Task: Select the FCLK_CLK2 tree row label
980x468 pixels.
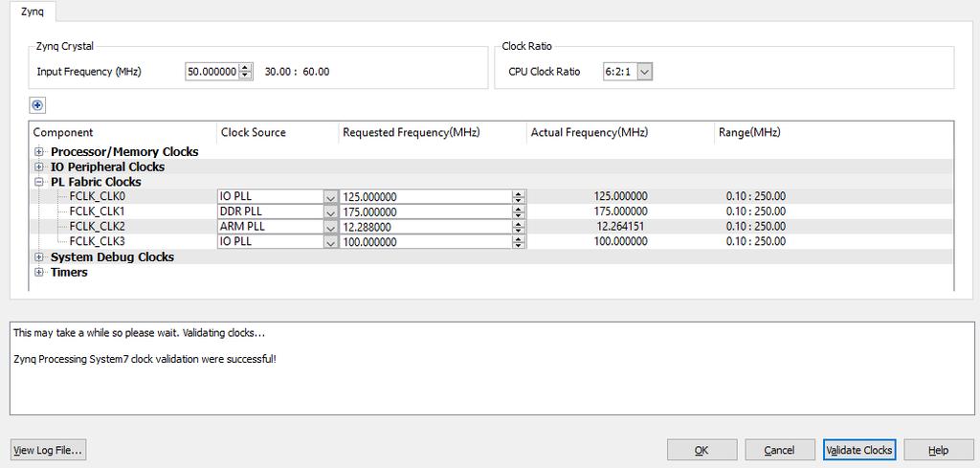Action: coord(98,226)
